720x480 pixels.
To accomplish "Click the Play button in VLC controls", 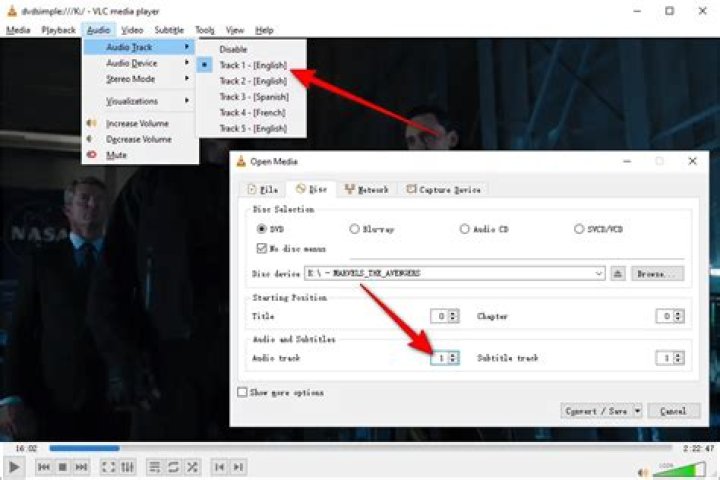I will [14, 467].
